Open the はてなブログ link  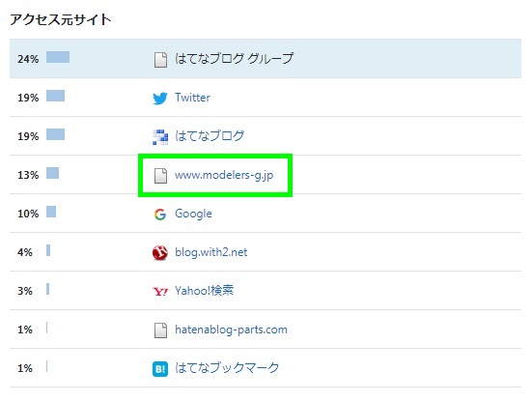click(x=210, y=136)
